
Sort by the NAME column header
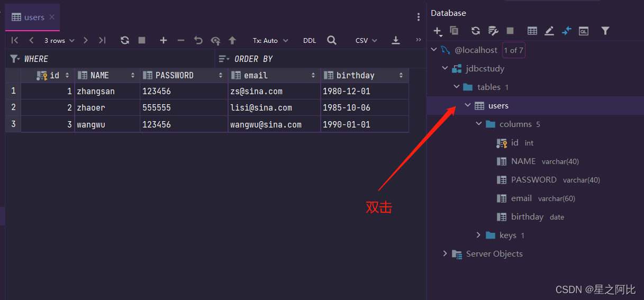pyautogui.click(x=107, y=75)
